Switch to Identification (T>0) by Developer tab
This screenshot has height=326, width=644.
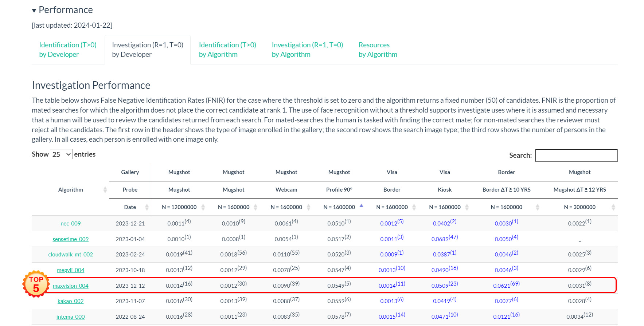click(68, 50)
